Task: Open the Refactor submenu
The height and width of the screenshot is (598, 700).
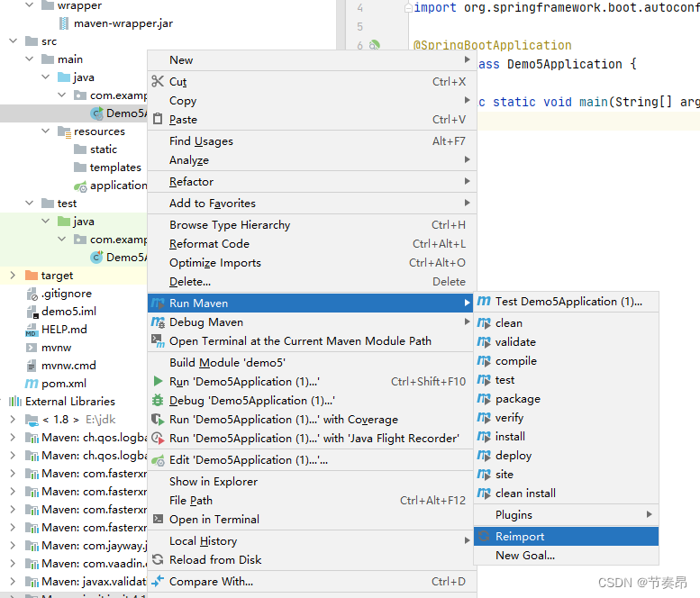Action: 312,182
